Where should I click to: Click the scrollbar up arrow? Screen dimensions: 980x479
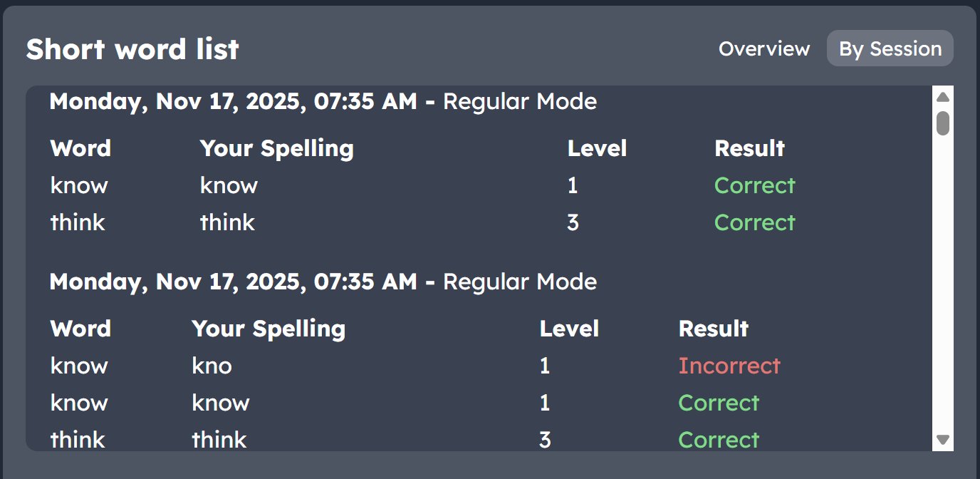click(x=943, y=97)
